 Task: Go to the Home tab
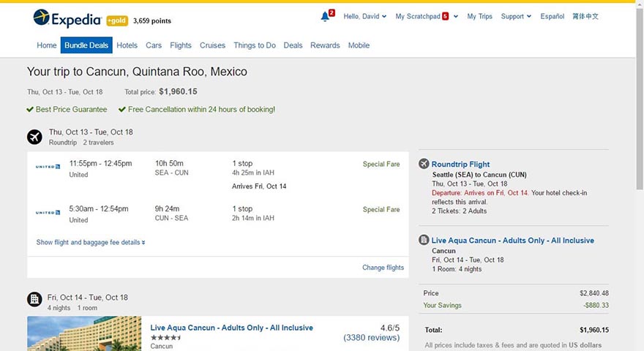point(46,45)
